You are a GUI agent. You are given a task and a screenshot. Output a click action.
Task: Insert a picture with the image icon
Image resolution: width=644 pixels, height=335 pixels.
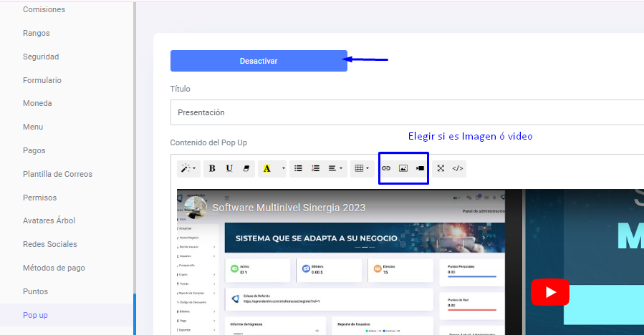(403, 168)
